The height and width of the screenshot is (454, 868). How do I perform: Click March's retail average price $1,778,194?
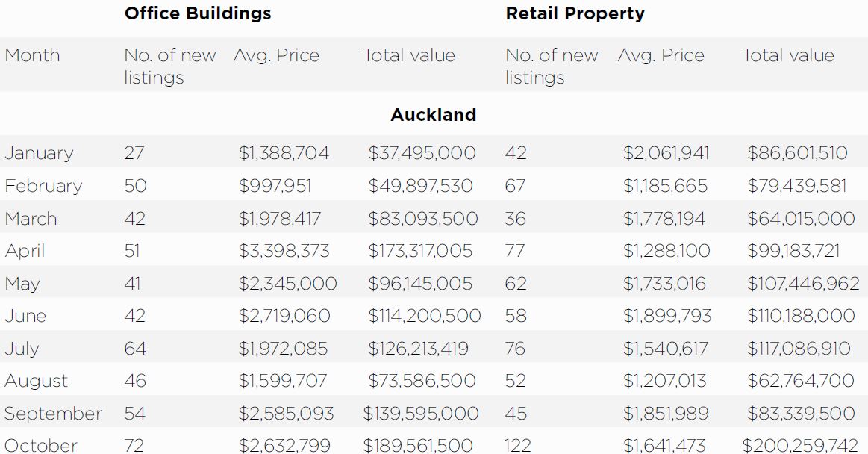[664, 219]
